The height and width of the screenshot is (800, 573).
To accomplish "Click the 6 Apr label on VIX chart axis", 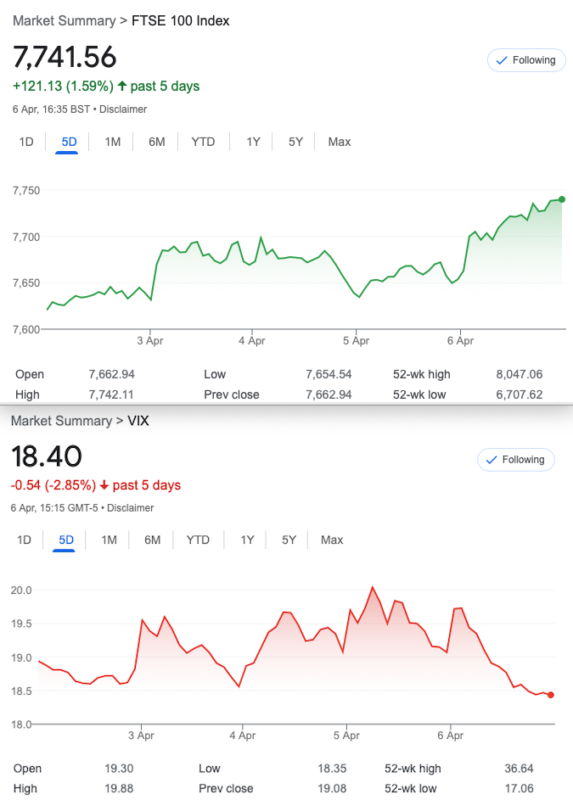I will pos(451,736).
